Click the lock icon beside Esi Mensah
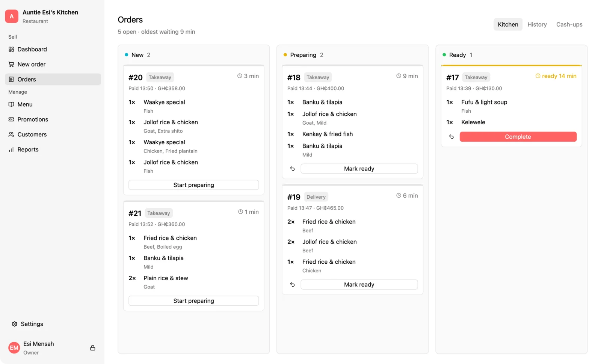Viewport: 601px width, 364px height. (92, 348)
